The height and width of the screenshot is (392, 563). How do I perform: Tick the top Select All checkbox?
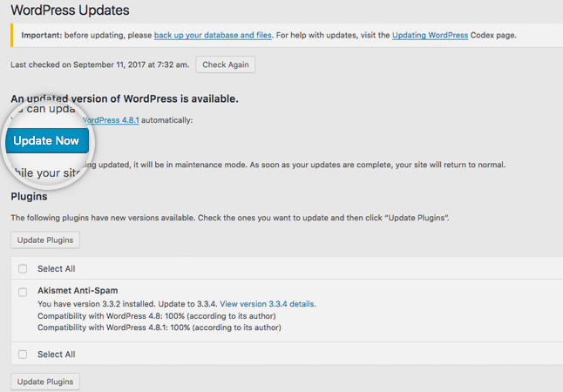[23, 269]
